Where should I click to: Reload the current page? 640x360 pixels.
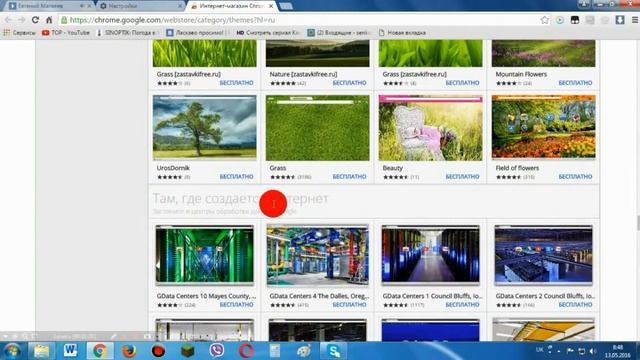tap(36, 20)
